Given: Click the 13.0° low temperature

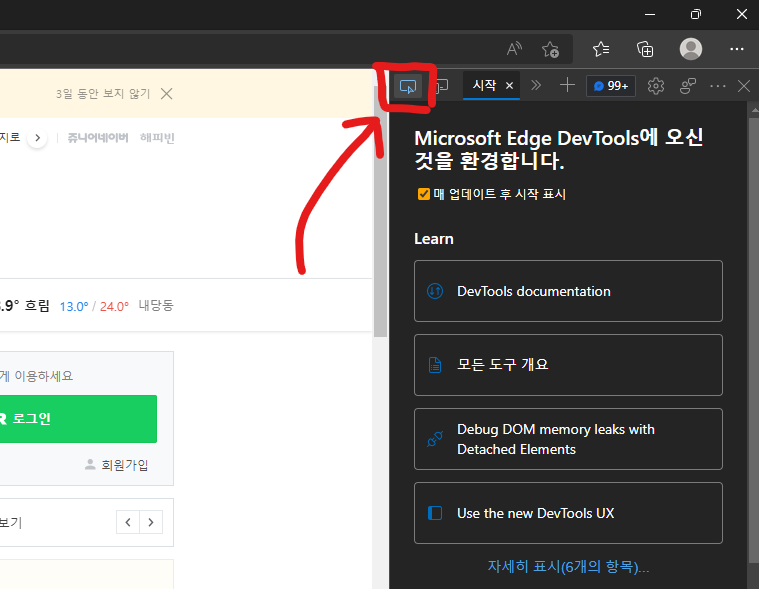Looking at the screenshot, I should 74,306.
